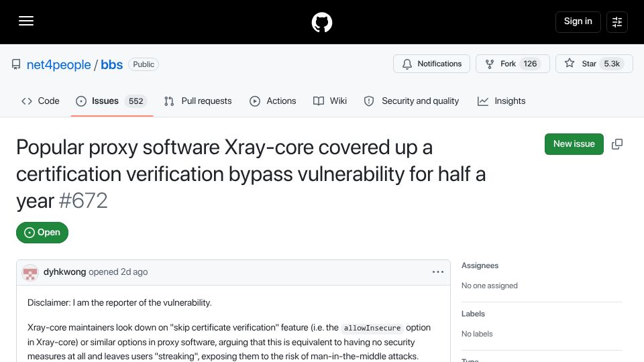Click the 'opened 2d ago' timestamp
644x362 pixels.
(118, 271)
